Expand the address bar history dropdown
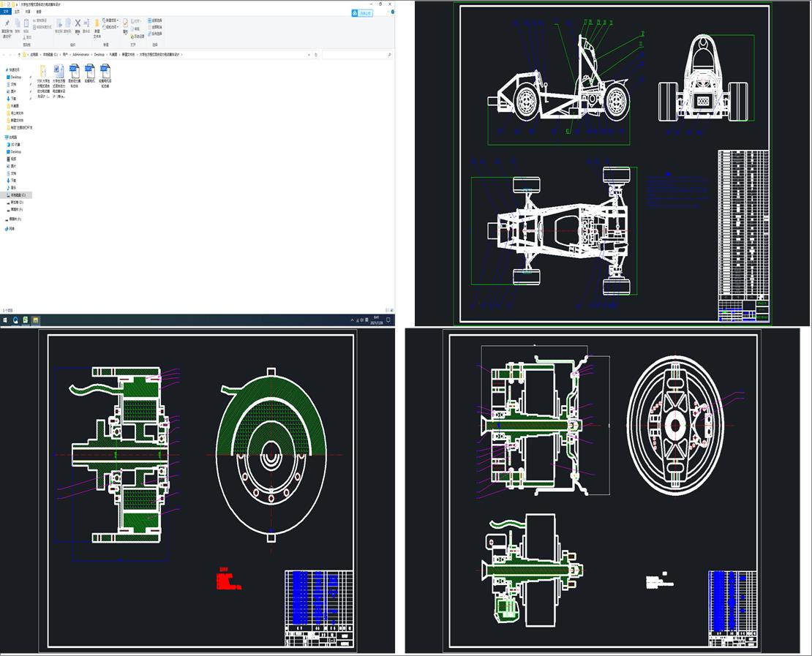Screen dimensions: 812x656 tap(309, 54)
